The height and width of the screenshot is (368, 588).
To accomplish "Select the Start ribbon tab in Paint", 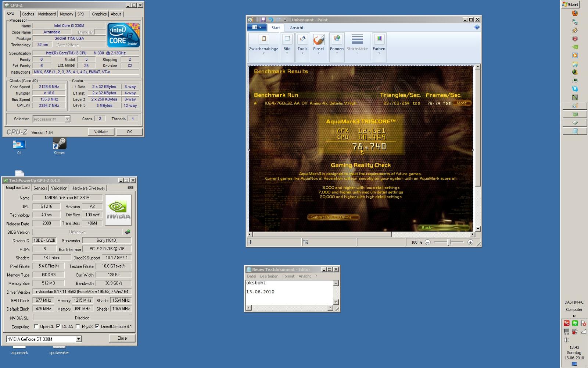I will (276, 28).
